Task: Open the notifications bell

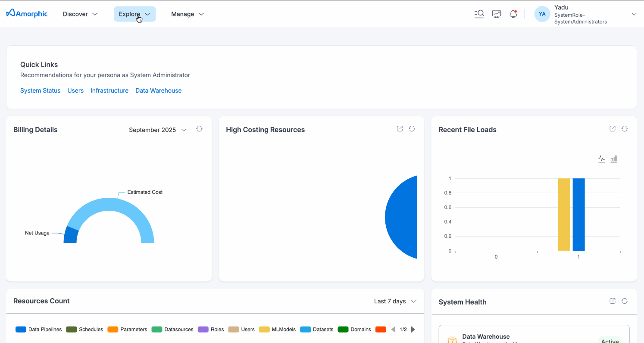Action: [513, 14]
